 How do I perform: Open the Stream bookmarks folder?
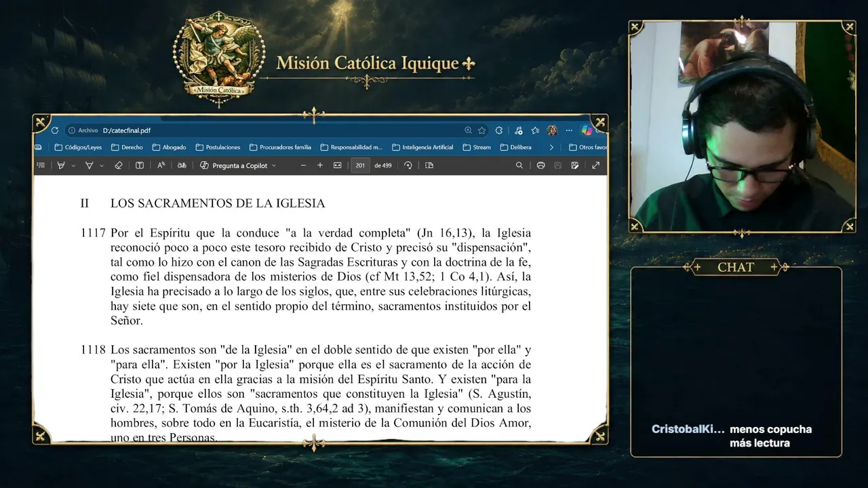pyautogui.click(x=477, y=147)
